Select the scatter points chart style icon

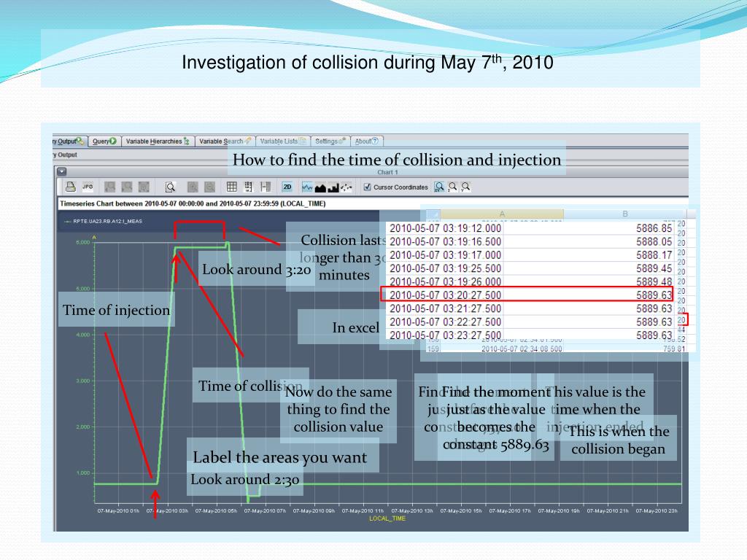click(x=347, y=187)
